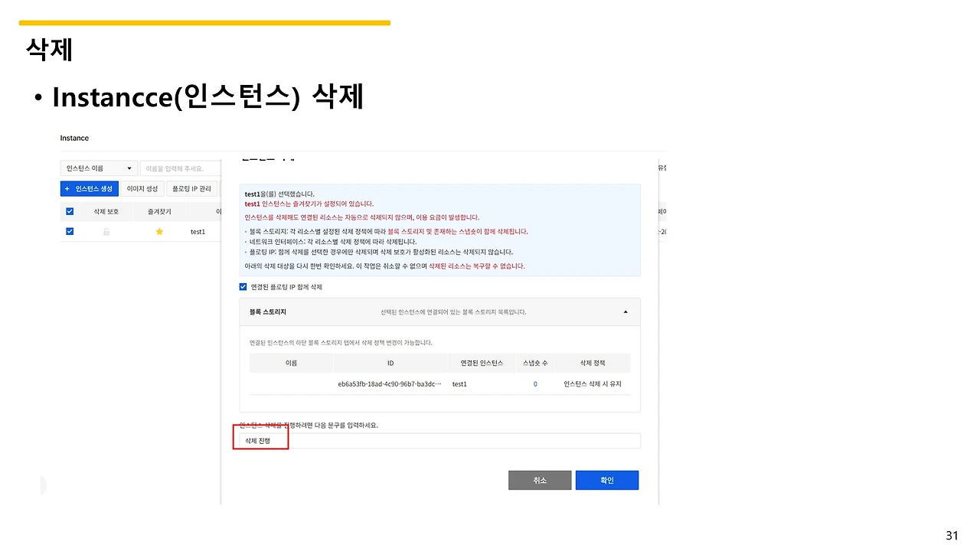Click 취소 to cancel deletion
980x551 pixels.
pyautogui.click(x=540, y=480)
